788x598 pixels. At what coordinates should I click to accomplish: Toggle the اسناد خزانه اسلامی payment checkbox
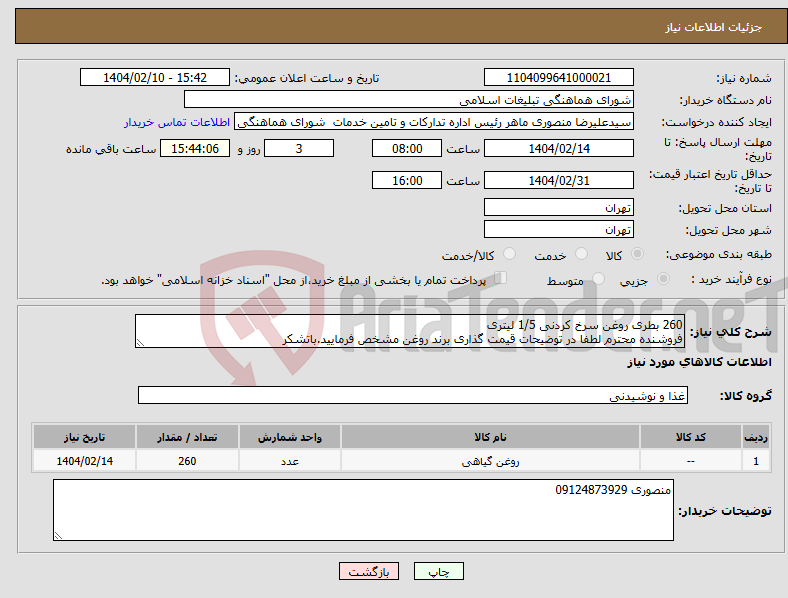click(501, 277)
